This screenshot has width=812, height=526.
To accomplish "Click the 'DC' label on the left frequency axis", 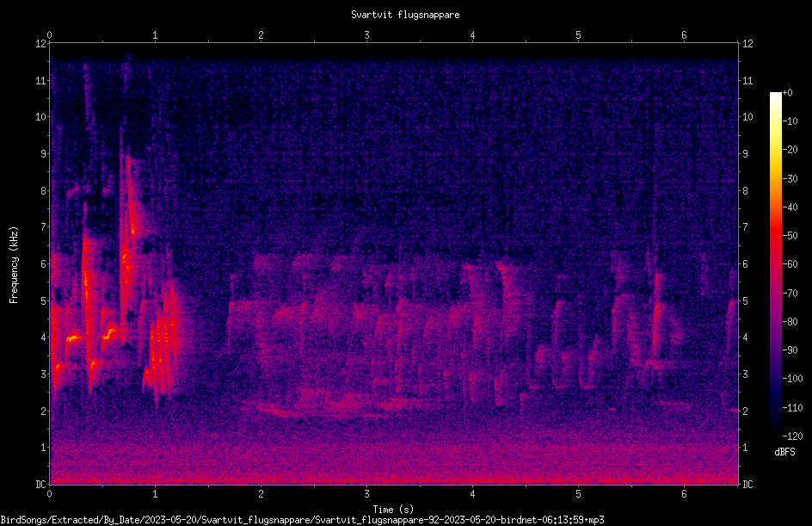I will click(x=41, y=484).
